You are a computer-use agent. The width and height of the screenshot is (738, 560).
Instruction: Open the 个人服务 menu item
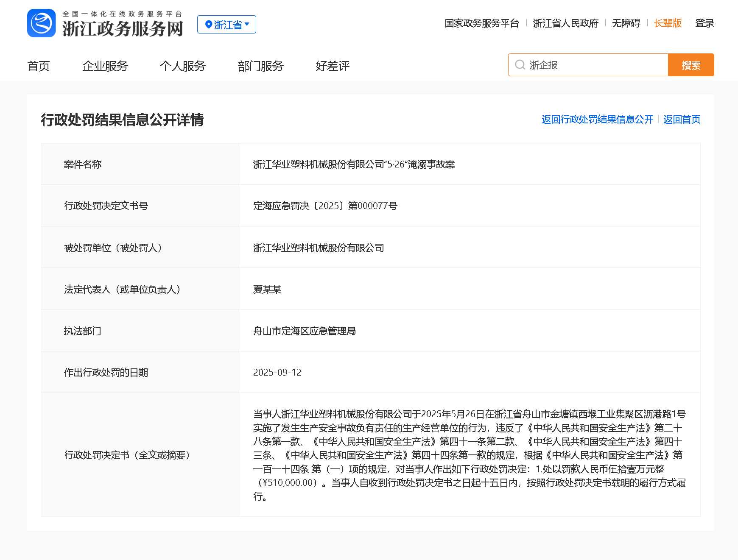183,66
